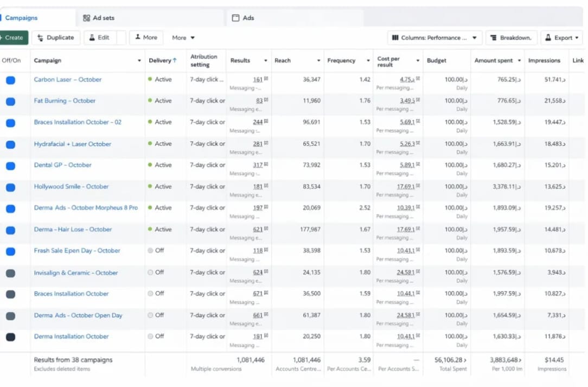Click the results info icon beside 244
The width and height of the screenshot is (588, 387).
point(266,122)
